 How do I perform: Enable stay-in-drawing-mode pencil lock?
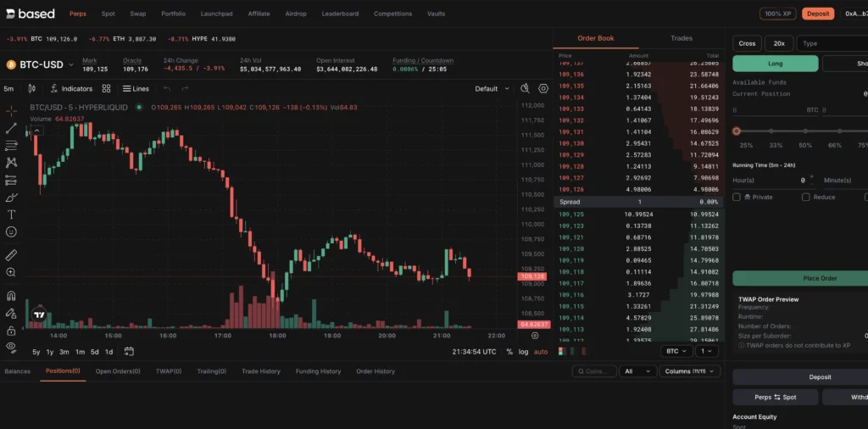coord(11,314)
